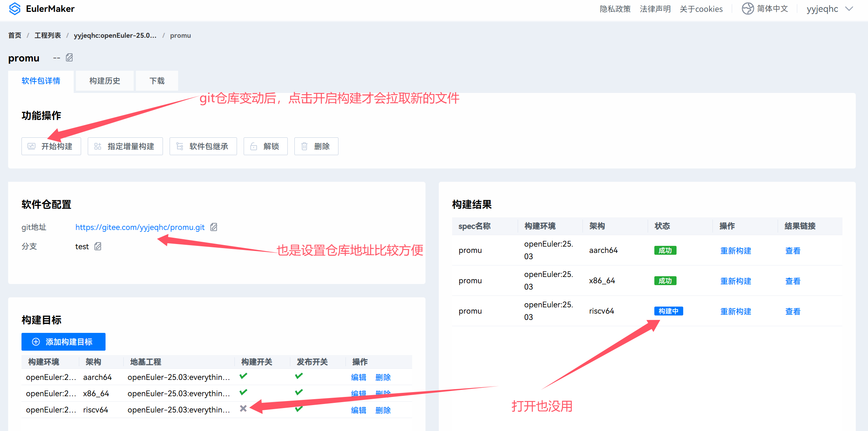
Task: Click the blue 构建中 status badge for riscv64
Action: point(668,311)
